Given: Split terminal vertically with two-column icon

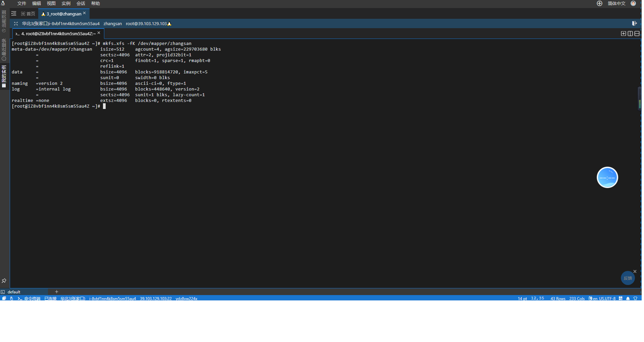Looking at the screenshot, I should 630,34.
